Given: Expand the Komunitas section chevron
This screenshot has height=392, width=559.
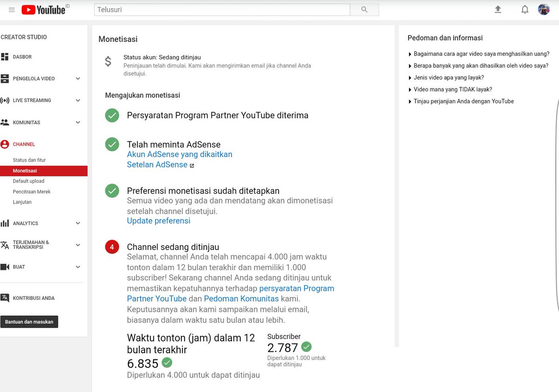Looking at the screenshot, I should pos(78,122).
